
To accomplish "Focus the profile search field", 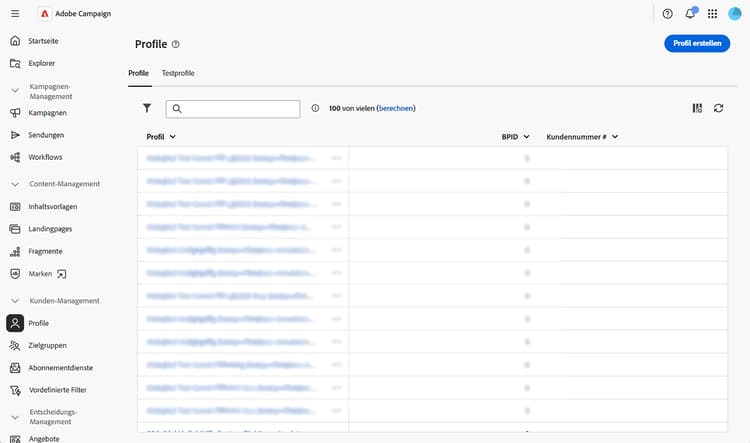I will point(233,109).
